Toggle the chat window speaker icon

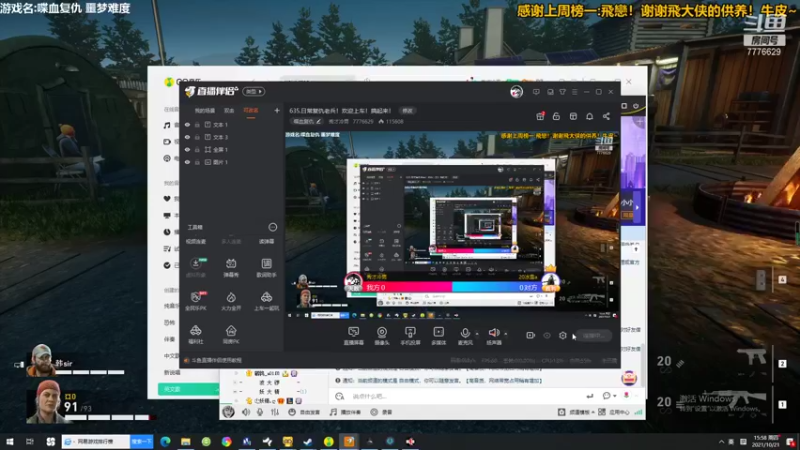[x=246, y=412]
